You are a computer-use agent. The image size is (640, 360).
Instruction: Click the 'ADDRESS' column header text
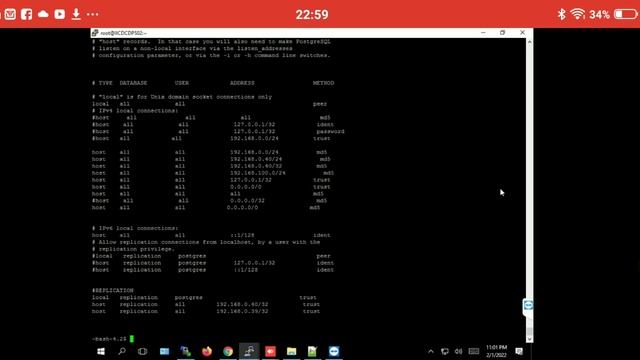pyautogui.click(x=242, y=83)
